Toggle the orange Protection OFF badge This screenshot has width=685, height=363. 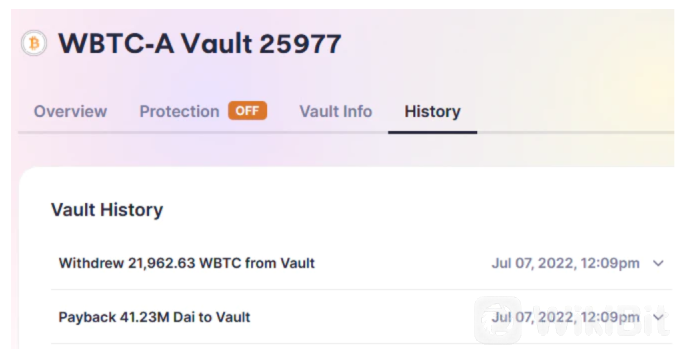pyautogui.click(x=247, y=111)
